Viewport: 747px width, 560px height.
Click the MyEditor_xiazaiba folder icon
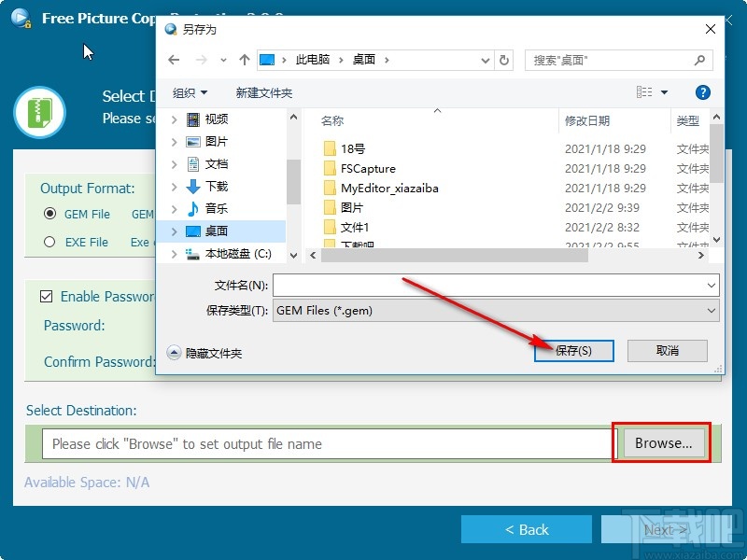click(330, 188)
